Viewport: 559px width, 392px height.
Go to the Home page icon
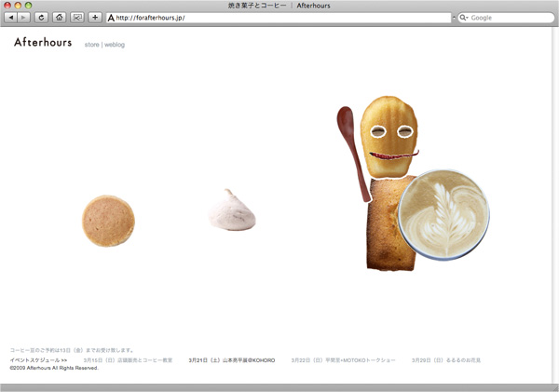[60, 18]
